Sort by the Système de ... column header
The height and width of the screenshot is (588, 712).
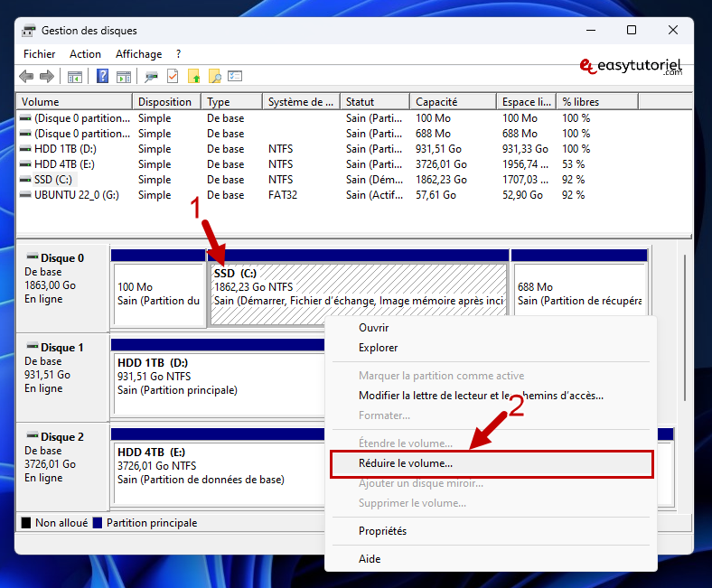(301, 102)
